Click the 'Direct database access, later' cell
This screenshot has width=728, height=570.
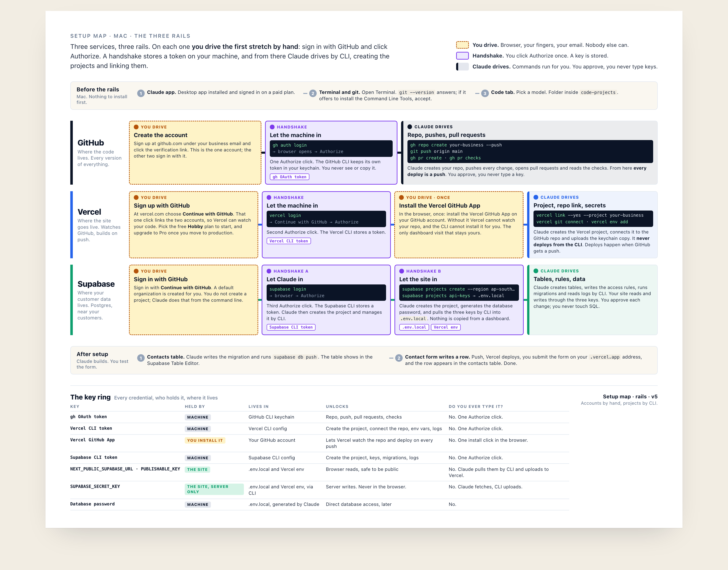[359, 505]
